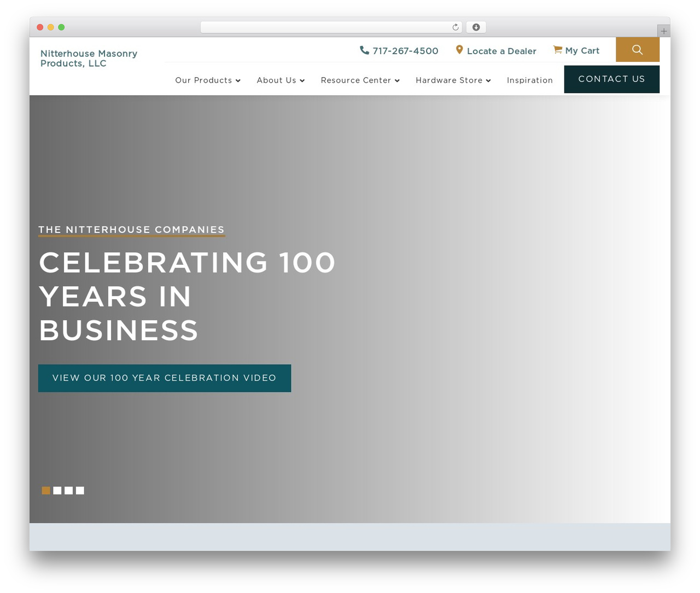Open the Our Products menu label
700x593 pixels.
coord(203,80)
